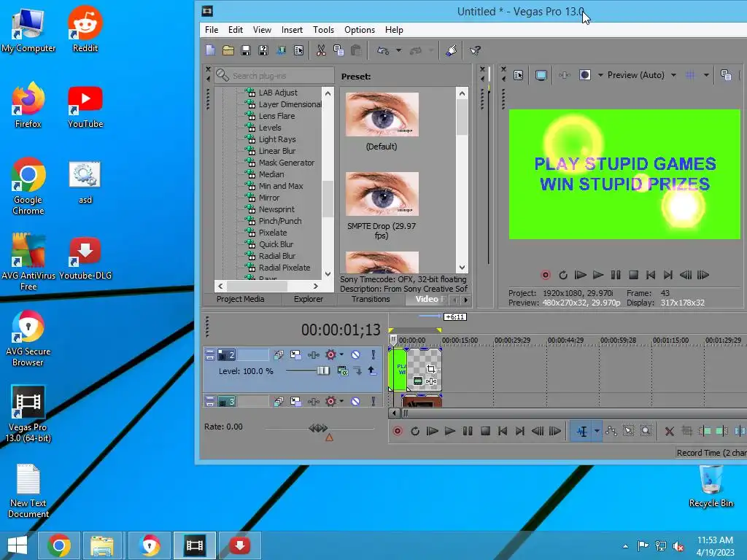Switch to the Project Media tab
This screenshot has height=560, width=747.
[241, 299]
